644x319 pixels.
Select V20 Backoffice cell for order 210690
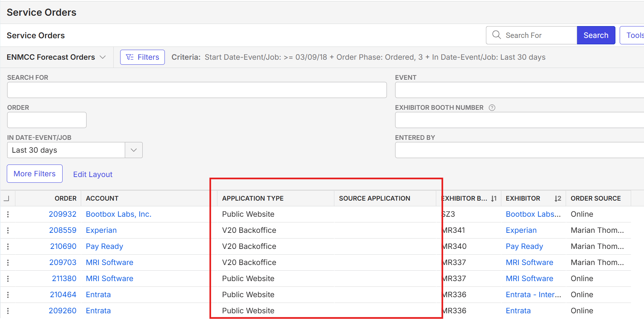tap(249, 246)
